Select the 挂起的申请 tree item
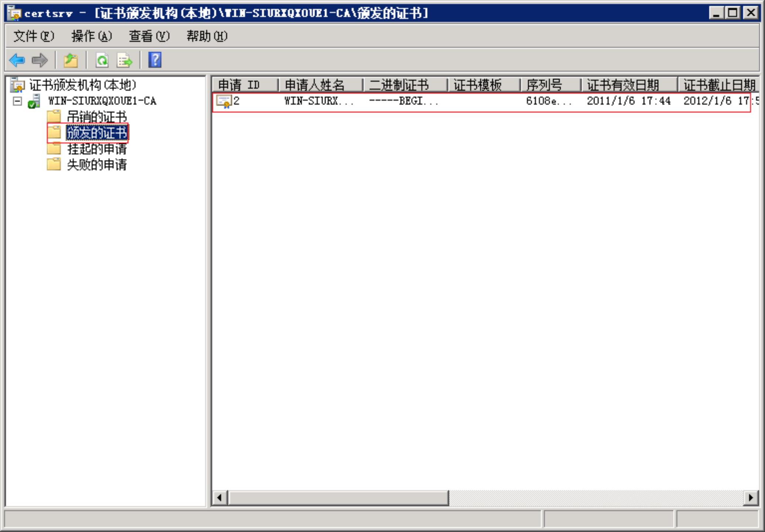The width and height of the screenshot is (765, 532). [97, 149]
